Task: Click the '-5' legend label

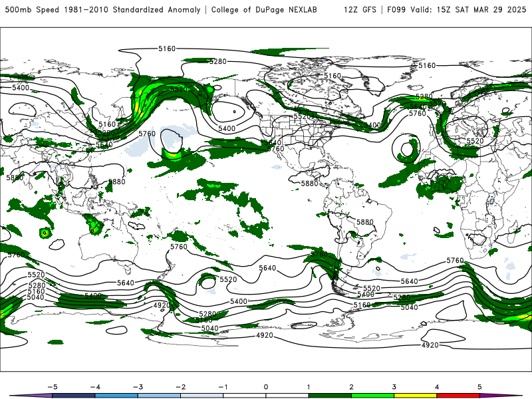Action: (53, 387)
